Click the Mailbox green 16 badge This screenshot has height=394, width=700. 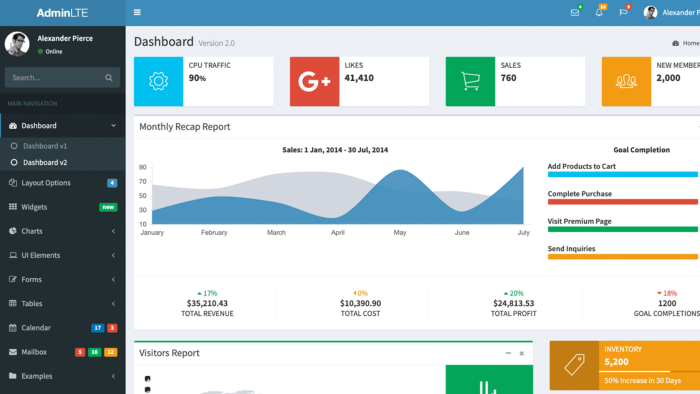pos(94,352)
